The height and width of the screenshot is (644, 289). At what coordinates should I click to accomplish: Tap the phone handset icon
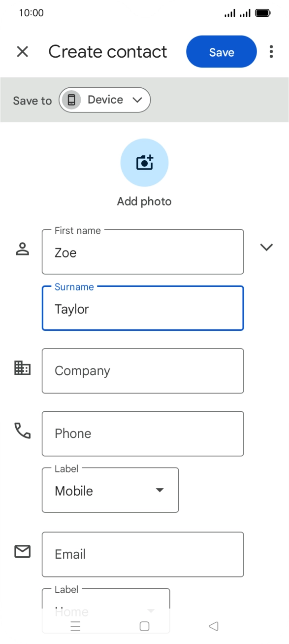23,431
